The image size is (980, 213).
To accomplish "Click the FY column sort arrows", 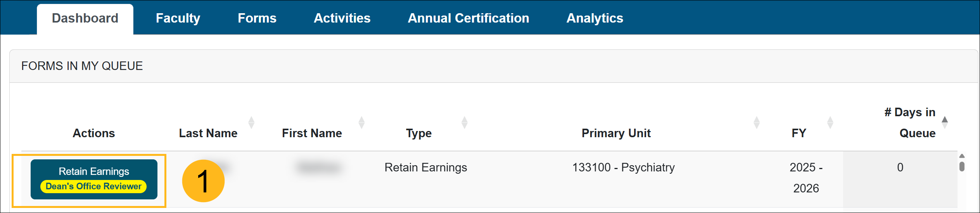I will click(x=830, y=122).
